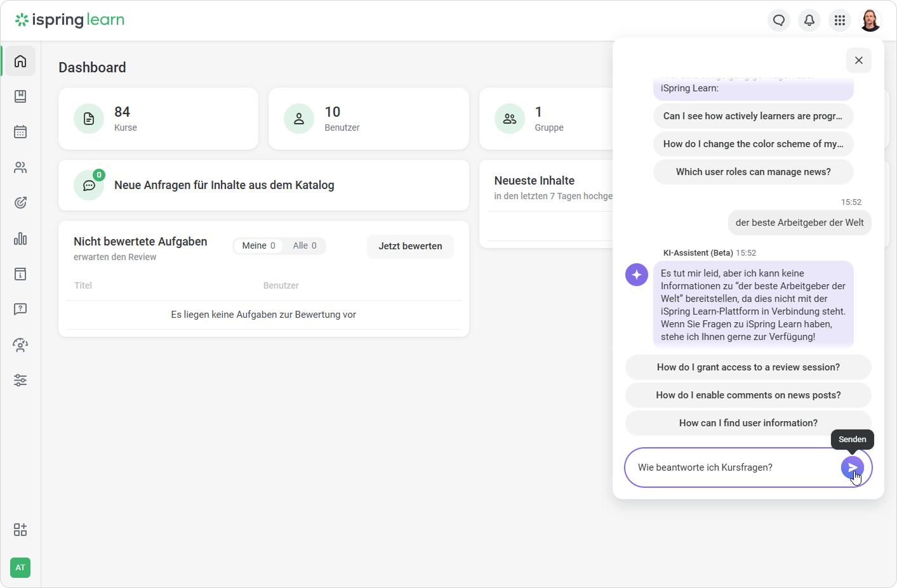The width and height of the screenshot is (897, 588).
Task: Select 'How can I find user information?' suggestion
Action: click(748, 423)
